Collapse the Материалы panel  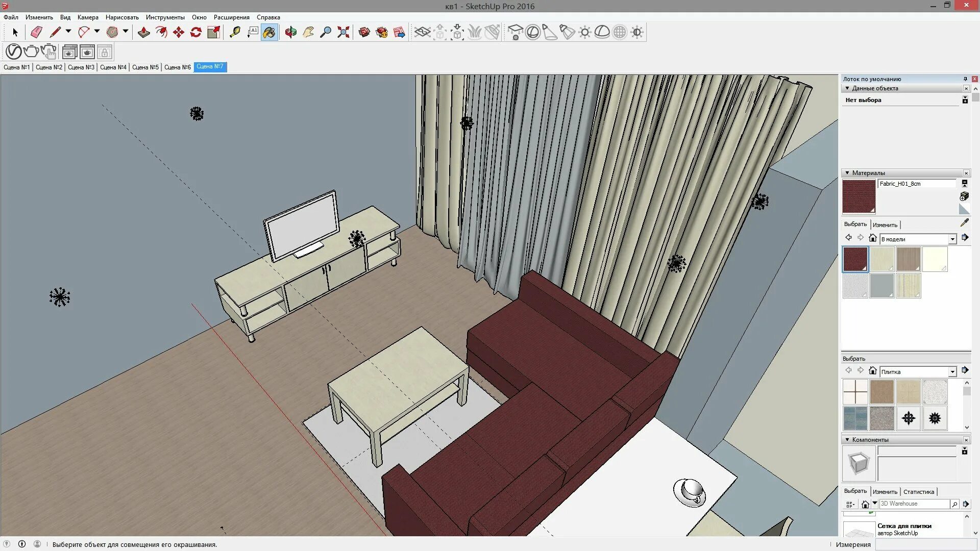pyautogui.click(x=847, y=173)
